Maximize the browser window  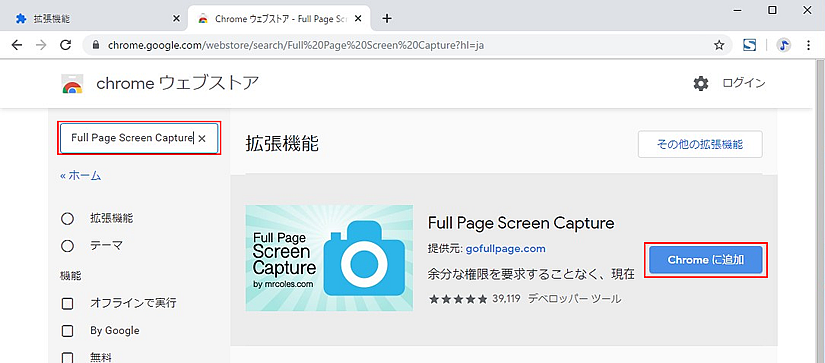point(772,10)
